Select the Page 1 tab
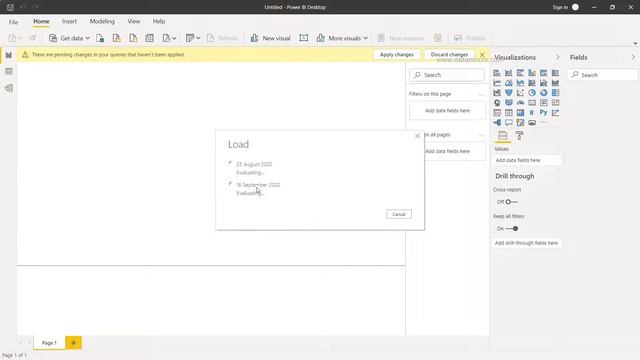 49,343
